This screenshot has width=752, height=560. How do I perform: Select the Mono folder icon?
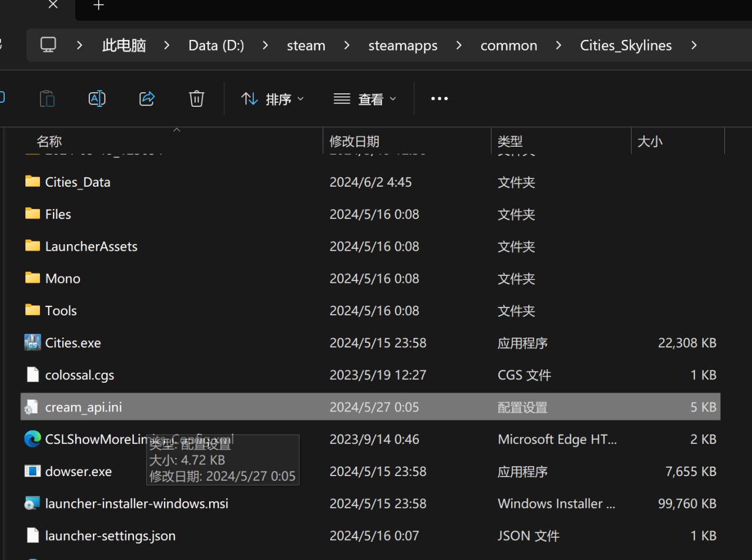pyautogui.click(x=33, y=278)
